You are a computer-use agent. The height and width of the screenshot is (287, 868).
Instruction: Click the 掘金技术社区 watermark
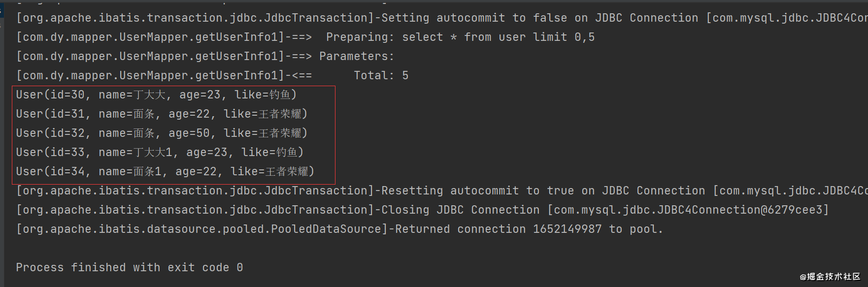coord(831,277)
